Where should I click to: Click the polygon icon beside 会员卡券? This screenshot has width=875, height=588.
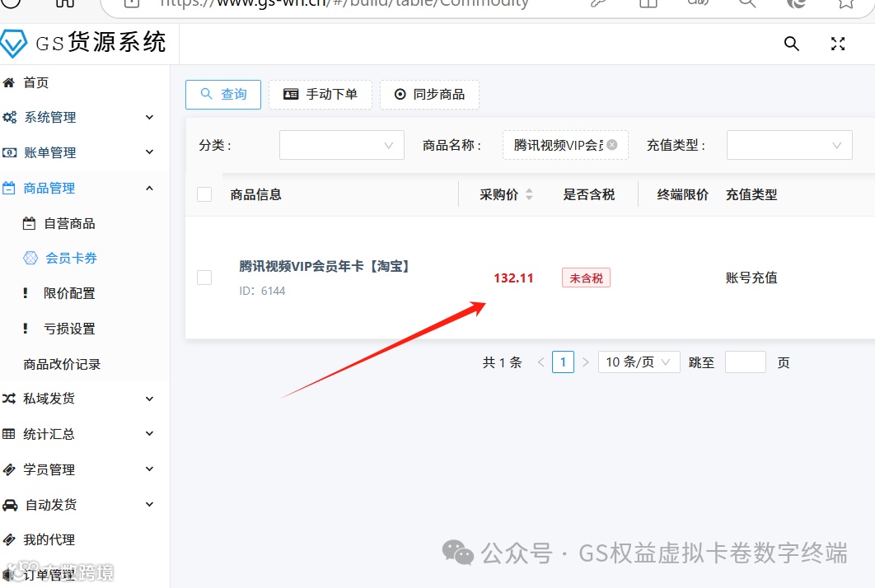click(x=30, y=258)
